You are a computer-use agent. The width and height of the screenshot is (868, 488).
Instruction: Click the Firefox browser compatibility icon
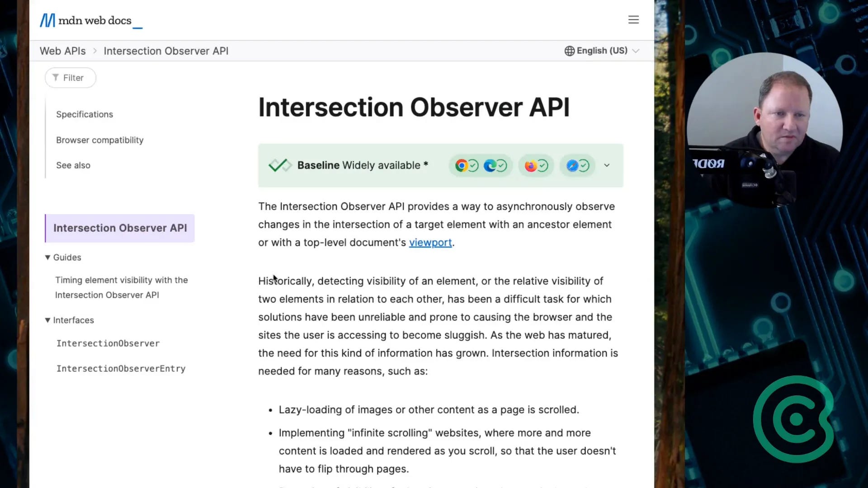(x=530, y=166)
